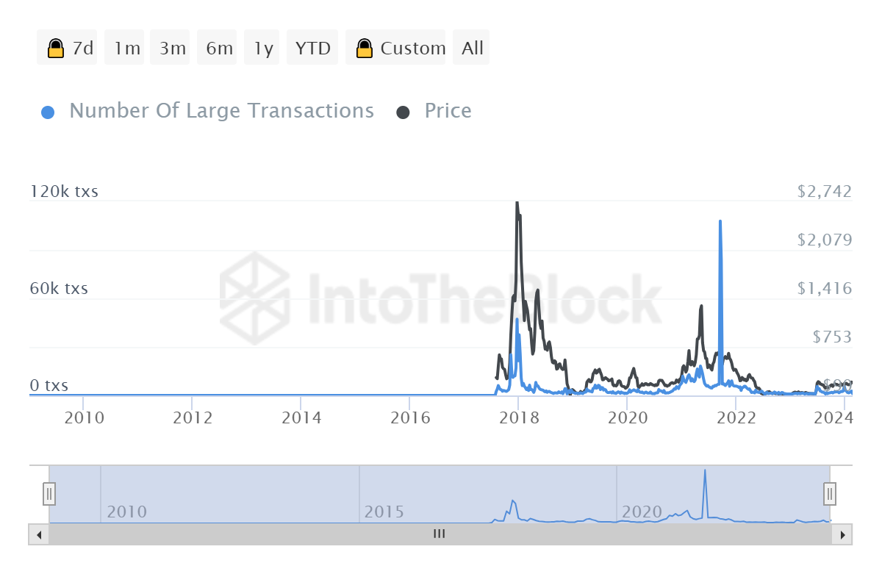Click the scrollbar right arrow
Screen dimensions: 882x588
pos(842,534)
